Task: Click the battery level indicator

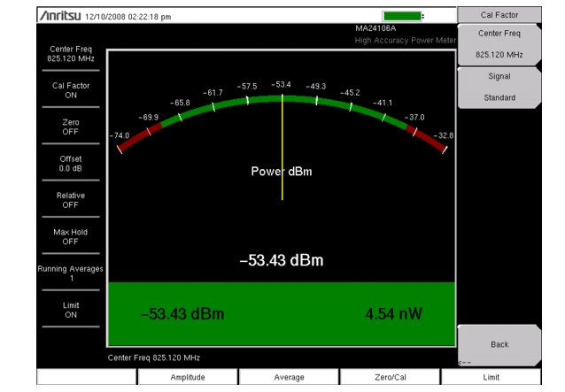Action: [403, 16]
